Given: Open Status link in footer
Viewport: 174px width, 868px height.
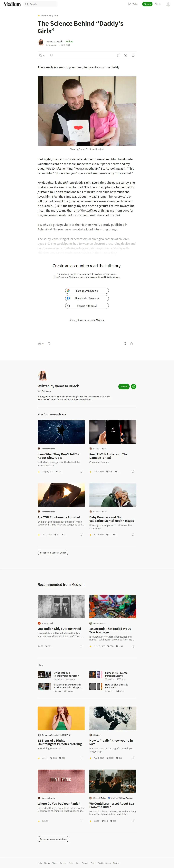Looking at the screenshot, I should coord(47,863).
